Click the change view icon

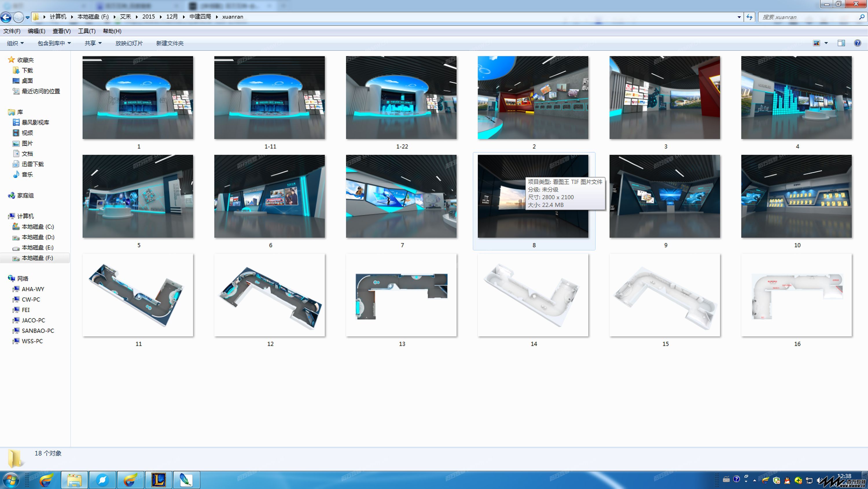click(816, 43)
